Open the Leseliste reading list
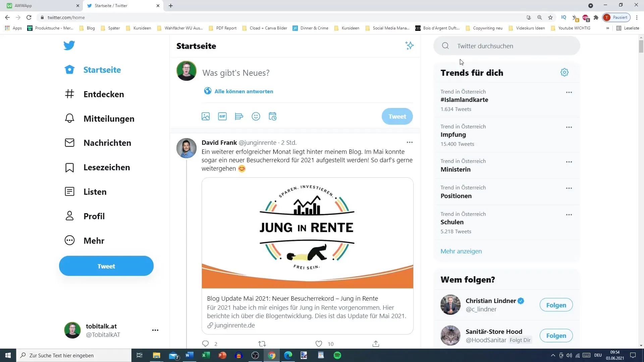Screen dimensions: 644x362 pos(628,28)
